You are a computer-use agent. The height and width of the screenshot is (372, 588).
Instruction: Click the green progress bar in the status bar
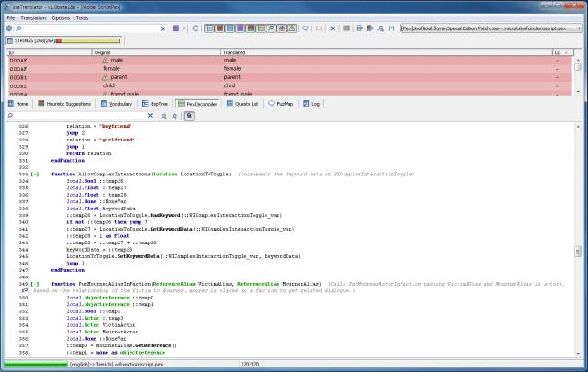click(36, 364)
